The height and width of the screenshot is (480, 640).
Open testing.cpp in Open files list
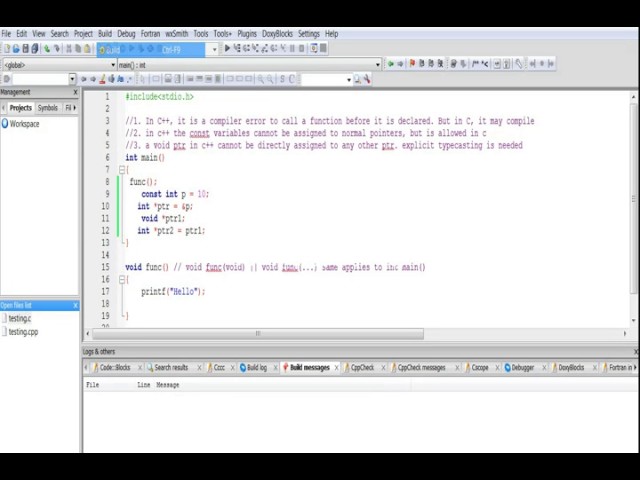click(x=23, y=332)
